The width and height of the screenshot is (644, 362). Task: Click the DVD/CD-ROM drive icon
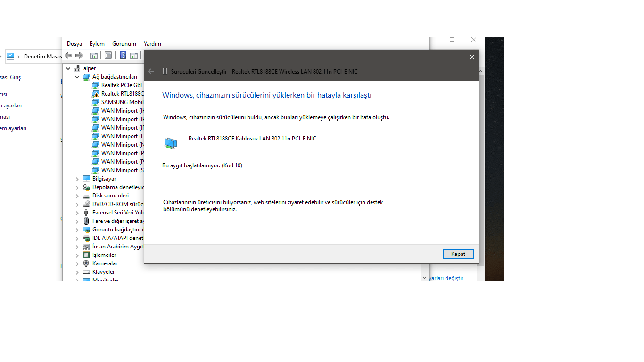tap(86, 204)
